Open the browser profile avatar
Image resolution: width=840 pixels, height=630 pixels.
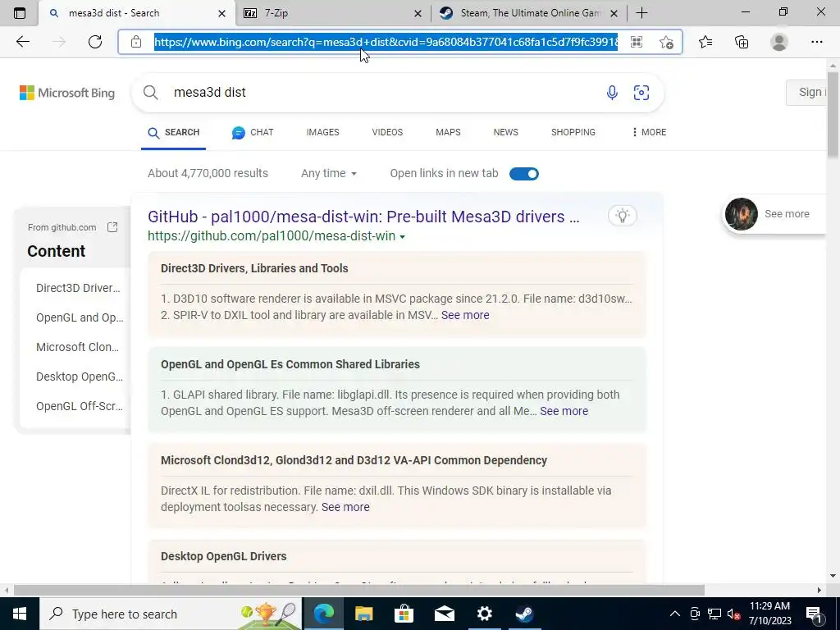pos(779,42)
